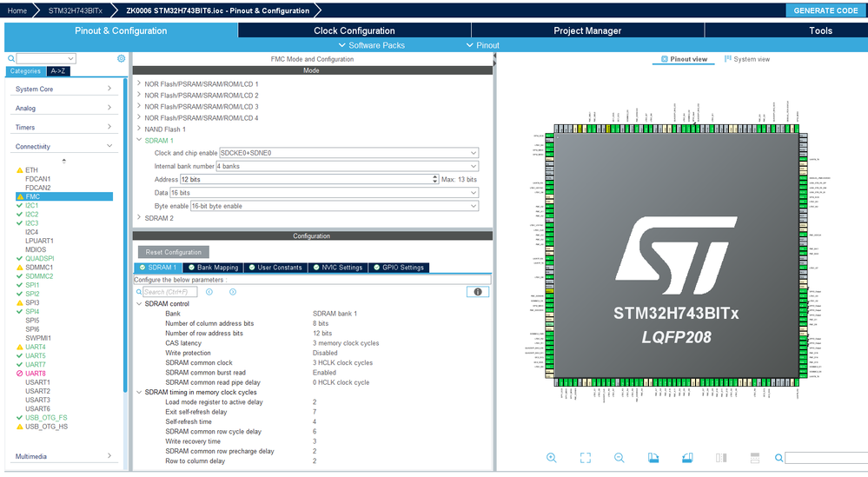Switch to A->Z sorting toggle

click(x=60, y=71)
